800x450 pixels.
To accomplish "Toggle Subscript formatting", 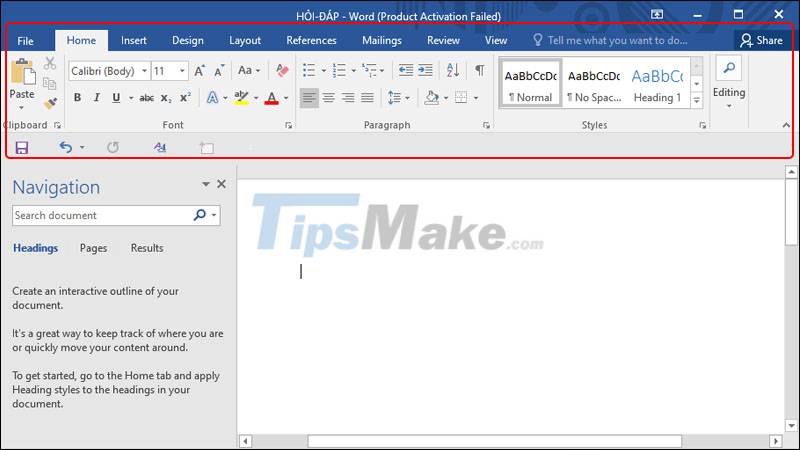I will pyautogui.click(x=166, y=98).
